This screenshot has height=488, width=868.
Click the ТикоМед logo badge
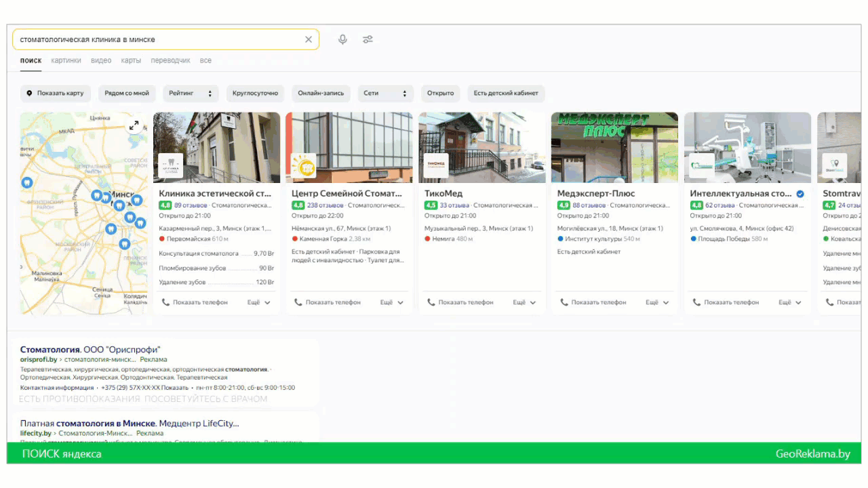[x=437, y=165]
